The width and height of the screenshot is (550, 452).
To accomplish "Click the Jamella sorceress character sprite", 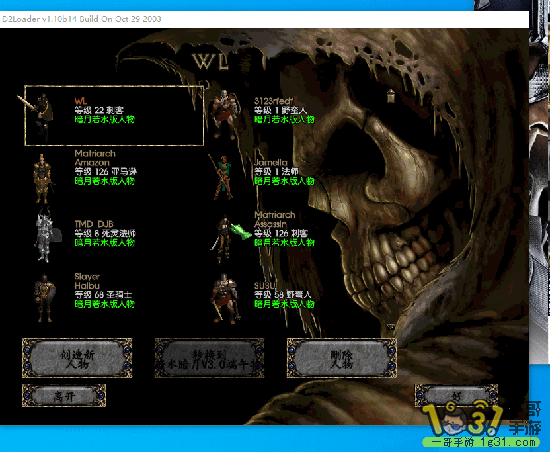I will pyautogui.click(x=222, y=177).
